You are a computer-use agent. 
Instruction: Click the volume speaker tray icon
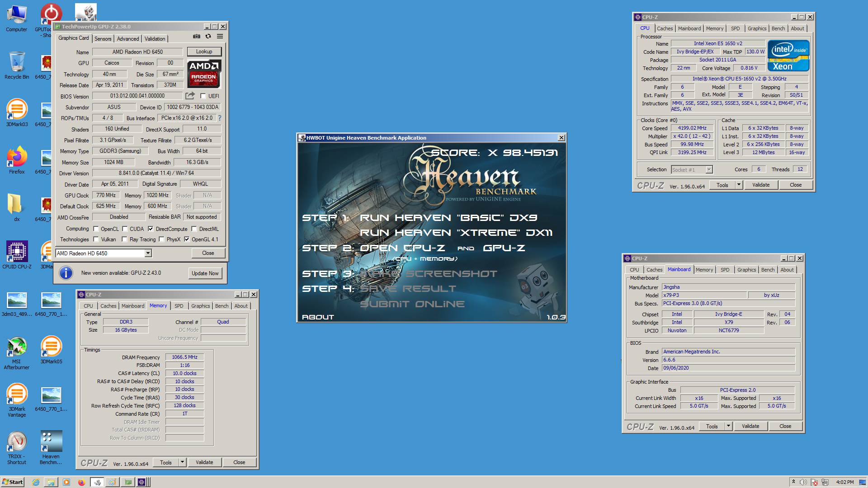(x=803, y=482)
